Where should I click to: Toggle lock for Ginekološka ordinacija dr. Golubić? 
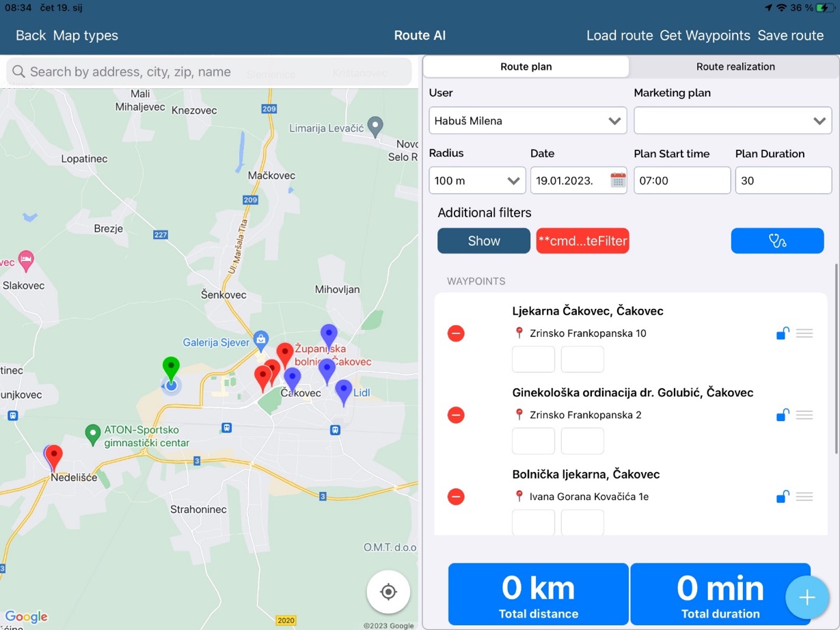click(783, 415)
